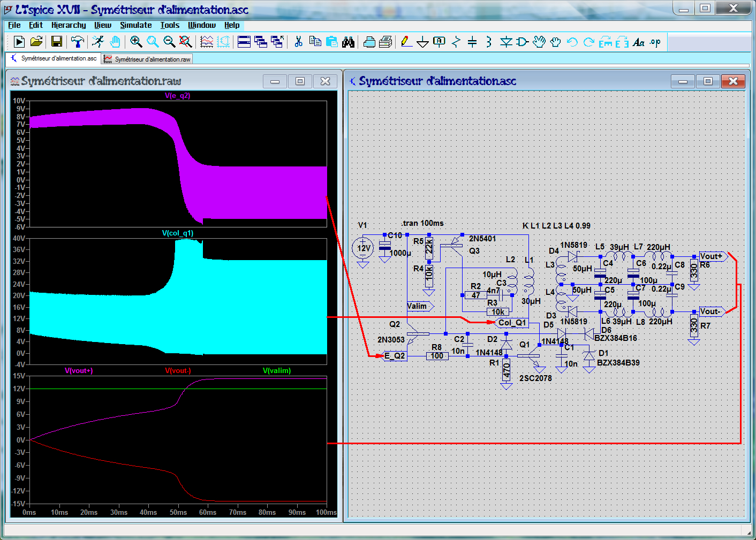Click the SPICE directive .op icon
The image size is (756, 540).
tap(655, 42)
